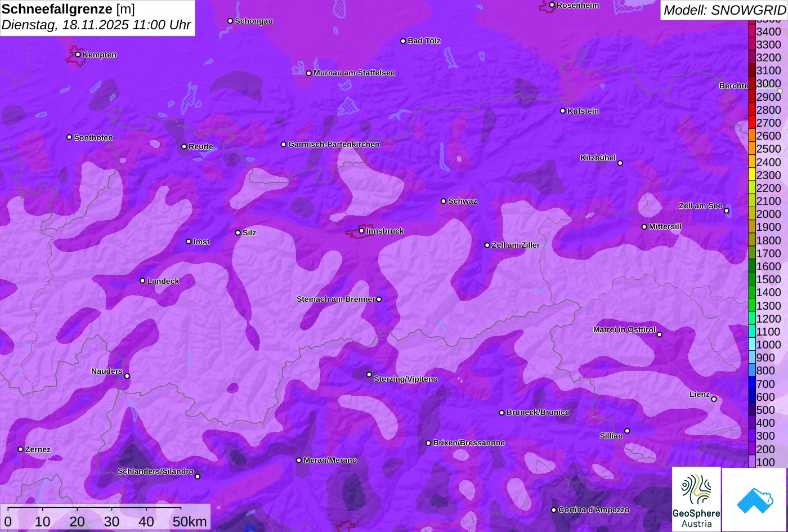
Task: Click the 50km scale bar label
Action: [190, 521]
